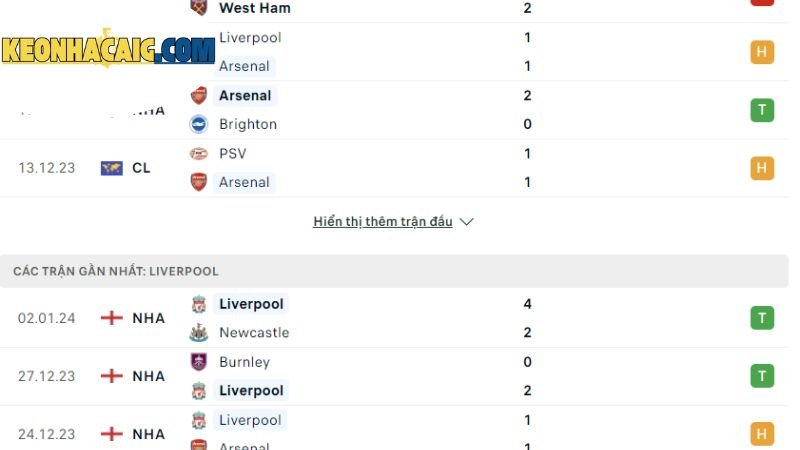This screenshot has width=800, height=450.
Task: Click the Burnley club crest icon
Action: [x=198, y=362]
